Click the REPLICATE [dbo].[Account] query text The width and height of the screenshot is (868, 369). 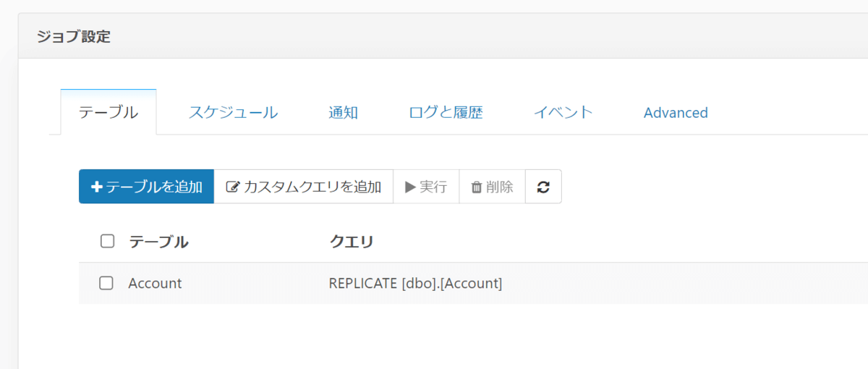tap(415, 283)
